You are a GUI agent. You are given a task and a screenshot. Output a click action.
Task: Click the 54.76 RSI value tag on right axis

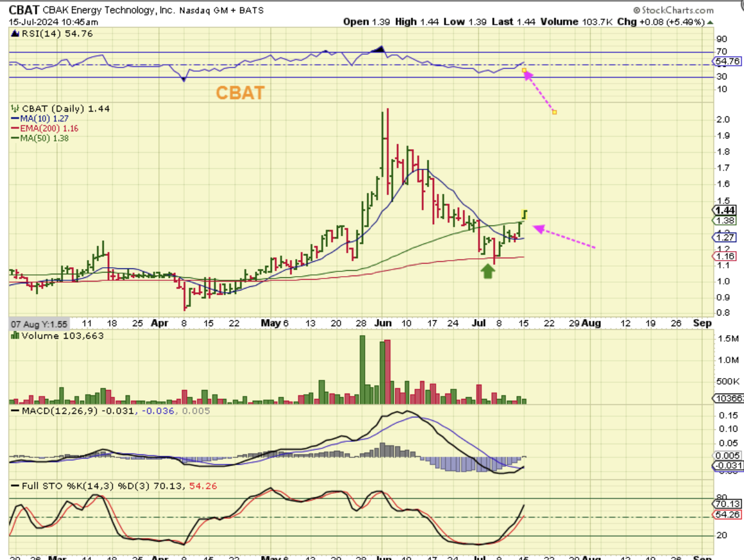coord(727,61)
